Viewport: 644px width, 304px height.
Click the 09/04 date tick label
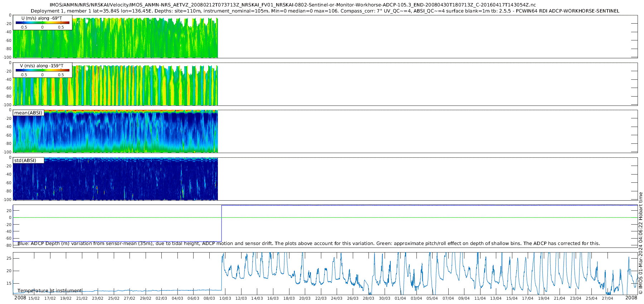click(464, 298)
